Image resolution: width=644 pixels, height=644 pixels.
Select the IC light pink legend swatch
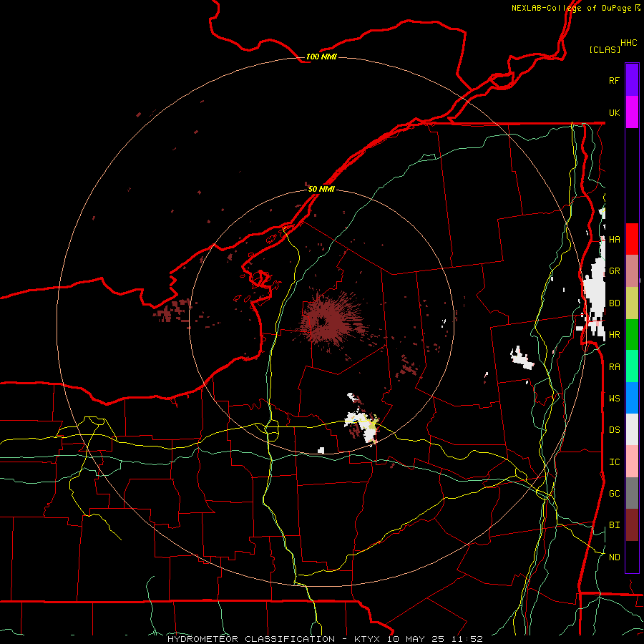click(x=632, y=462)
